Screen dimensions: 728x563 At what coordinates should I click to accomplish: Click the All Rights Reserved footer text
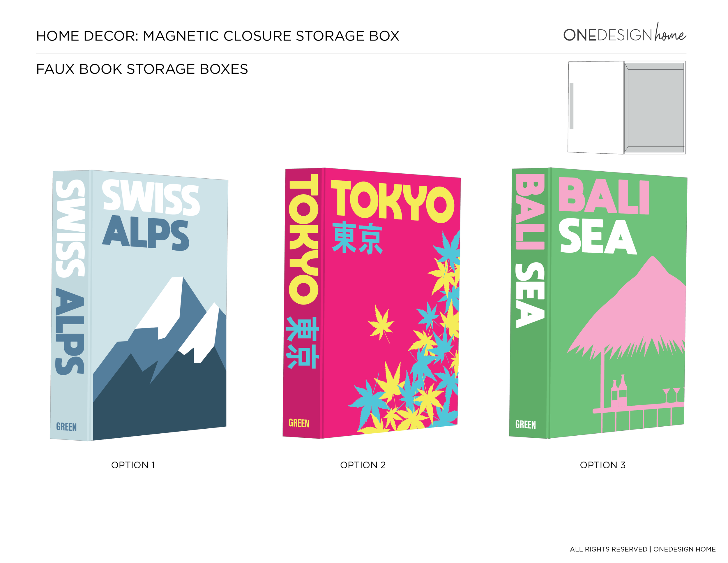pos(643,549)
